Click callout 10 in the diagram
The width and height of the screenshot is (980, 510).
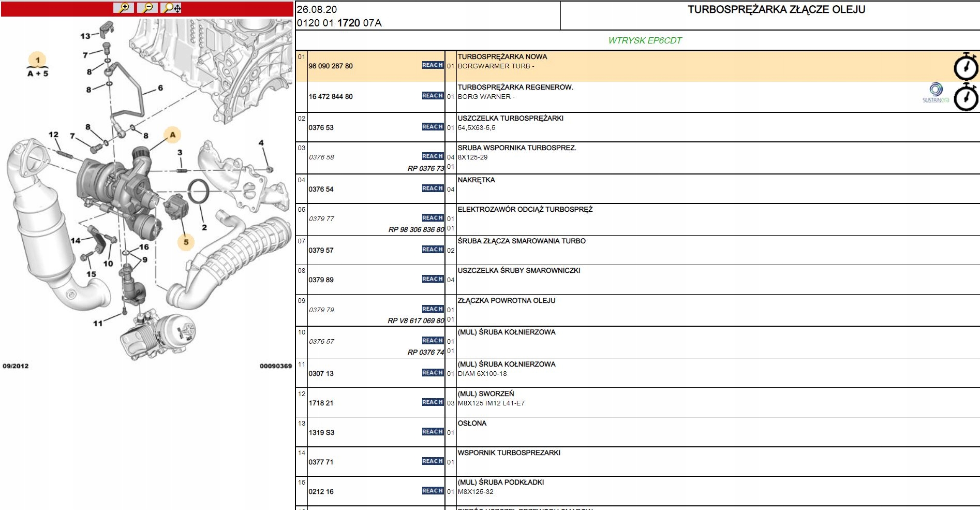(x=108, y=264)
